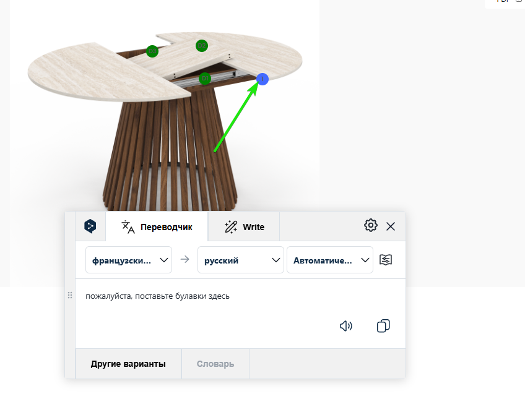
Task: Open the Автоматически formality dropdown
Action: coord(330,260)
